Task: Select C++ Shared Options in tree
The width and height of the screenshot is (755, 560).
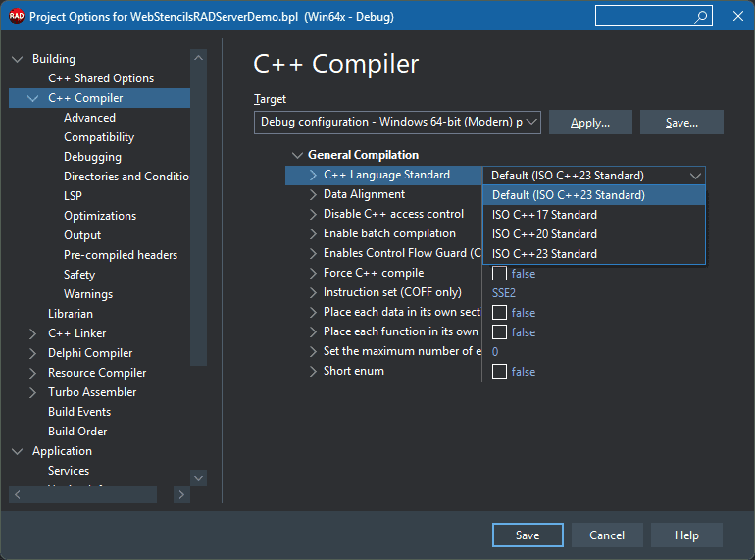Action: coord(101,78)
